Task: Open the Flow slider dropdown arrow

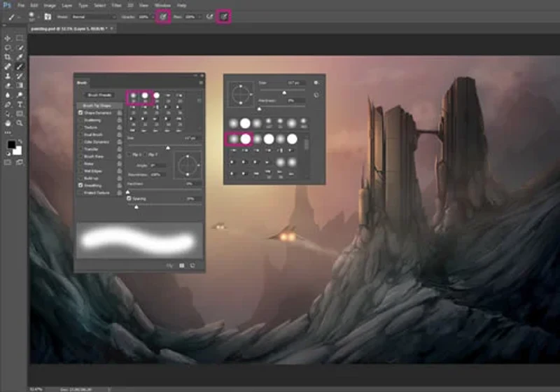Action: pos(199,17)
